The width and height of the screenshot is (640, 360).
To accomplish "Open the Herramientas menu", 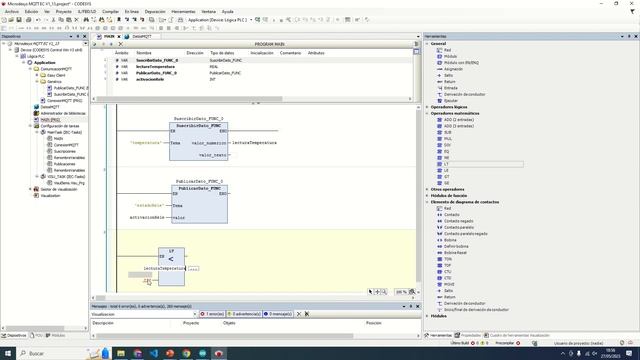I will point(183,11).
